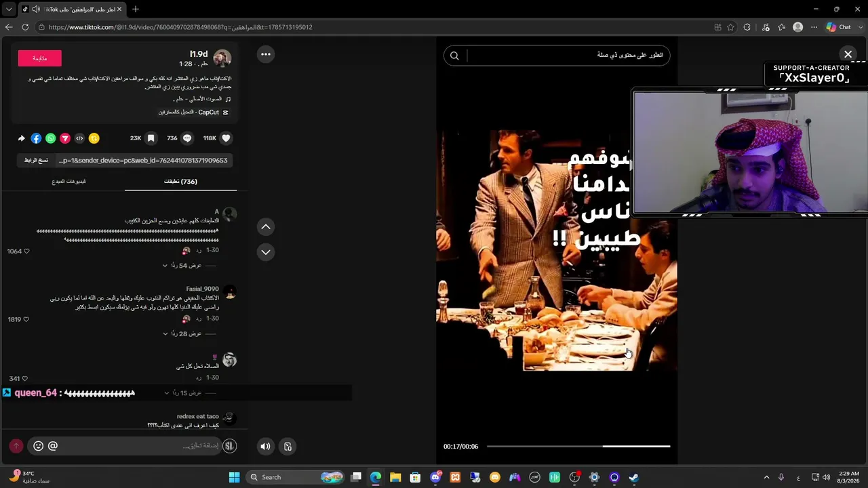Share the video to WhatsApp
This screenshot has width=868, height=488.
coord(51,138)
